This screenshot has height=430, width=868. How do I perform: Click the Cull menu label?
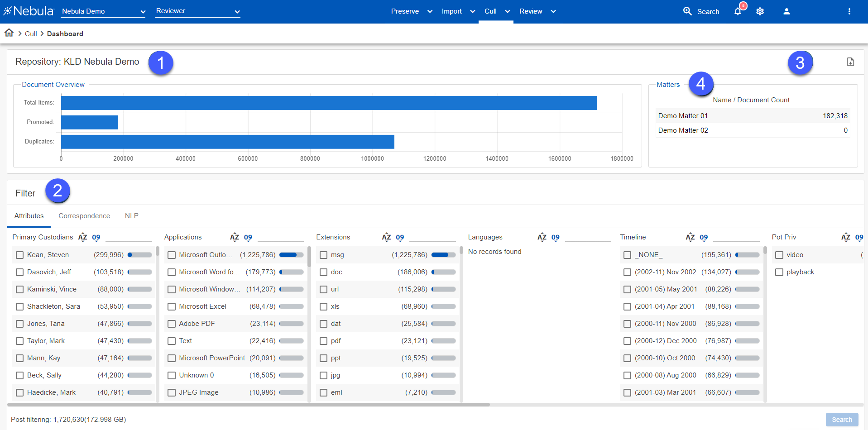(x=490, y=11)
